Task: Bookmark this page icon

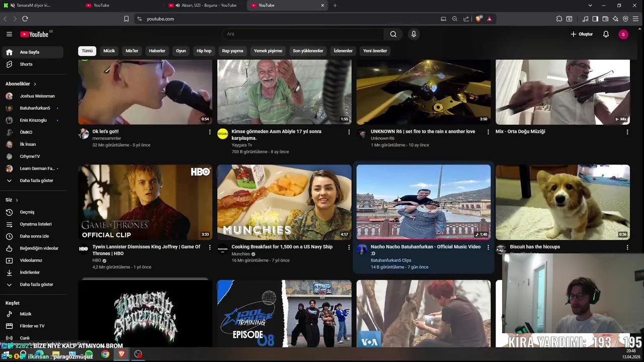Action: pos(126,19)
